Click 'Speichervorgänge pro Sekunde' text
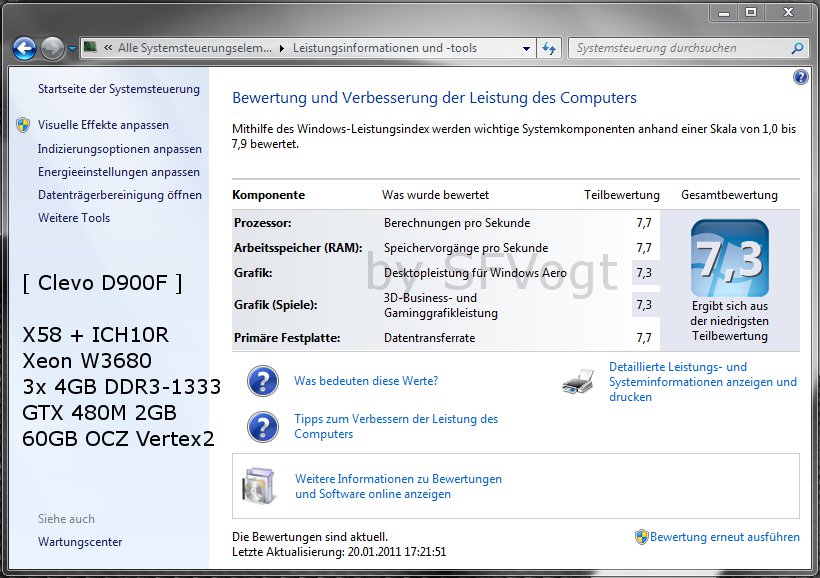820x578 pixels. pyautogui.click(x=466, y=248)
